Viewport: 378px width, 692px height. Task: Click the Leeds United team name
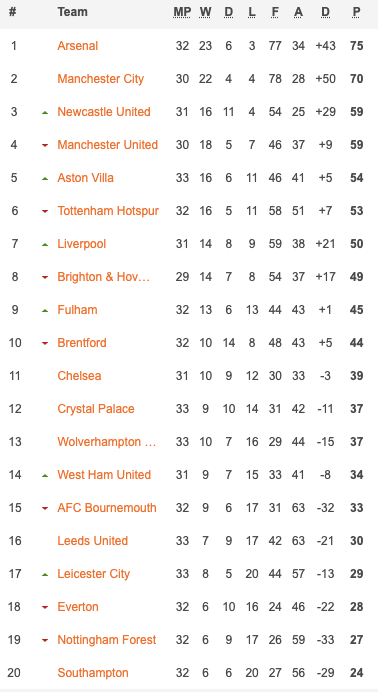(x=93, y=541)
